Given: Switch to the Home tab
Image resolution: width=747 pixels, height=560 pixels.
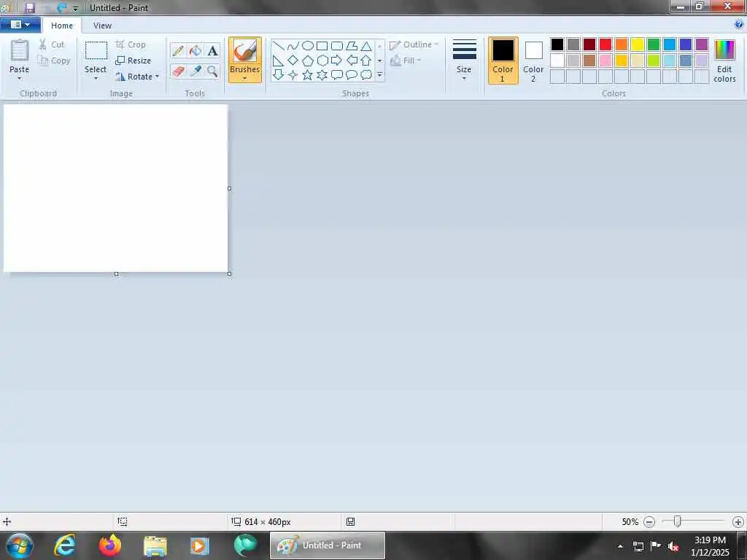Looking at the screenshot, I should pos(62,26).
